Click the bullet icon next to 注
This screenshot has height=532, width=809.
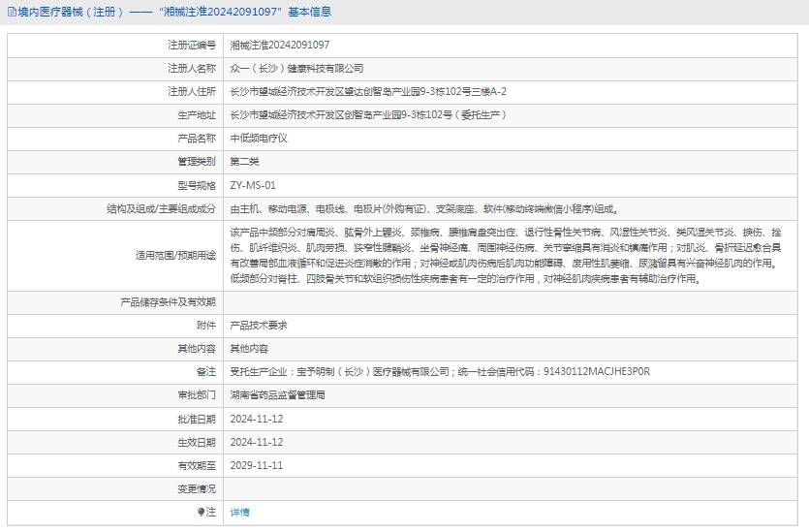pyautogui.click(x=202, y=512)
